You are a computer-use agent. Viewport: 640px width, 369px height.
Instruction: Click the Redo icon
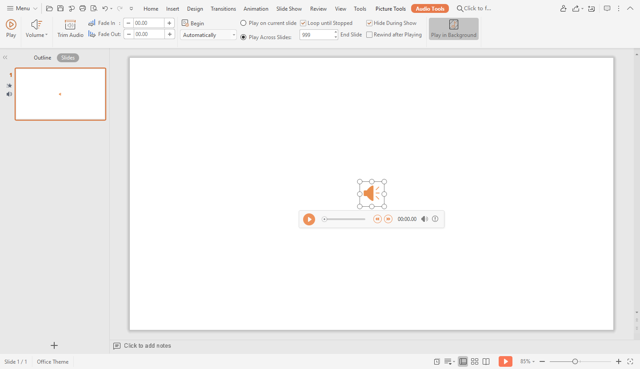119,9
